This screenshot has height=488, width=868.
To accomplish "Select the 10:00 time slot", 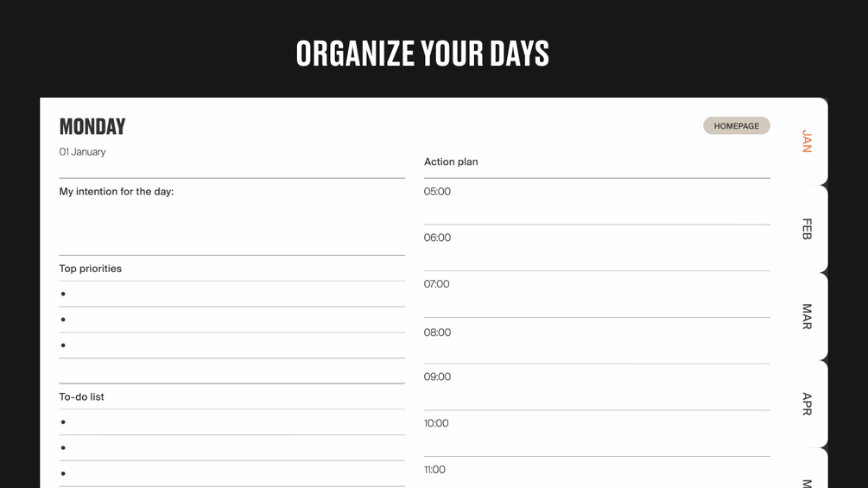I will click(596, 434).
